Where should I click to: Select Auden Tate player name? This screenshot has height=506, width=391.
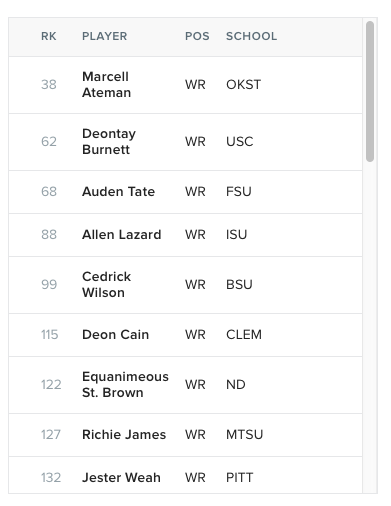pos(118,192)
